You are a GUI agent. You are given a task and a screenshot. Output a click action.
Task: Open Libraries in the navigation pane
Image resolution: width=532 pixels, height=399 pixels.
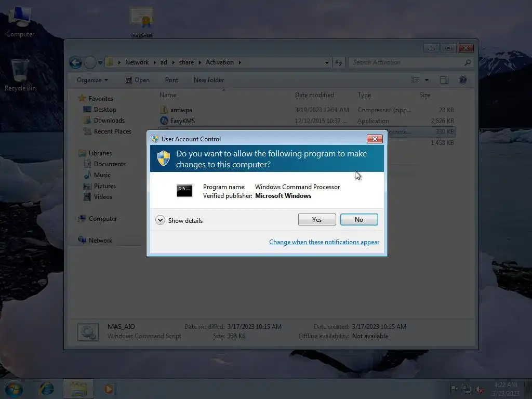[x=100, y=153]
